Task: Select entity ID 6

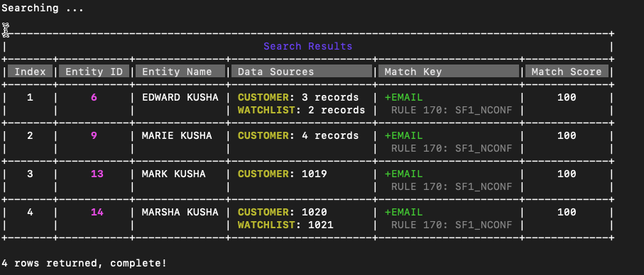Action: (x=94, y=98)
